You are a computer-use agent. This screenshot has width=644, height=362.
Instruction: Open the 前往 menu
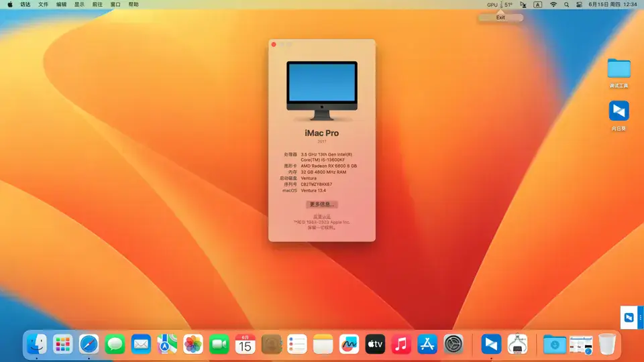(97, 5)
